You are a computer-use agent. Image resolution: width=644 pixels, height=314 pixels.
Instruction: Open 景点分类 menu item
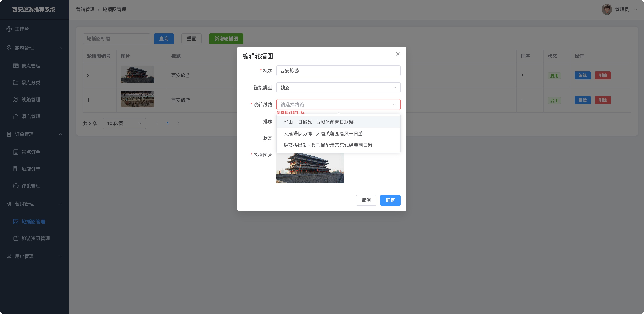pos(35,82)
